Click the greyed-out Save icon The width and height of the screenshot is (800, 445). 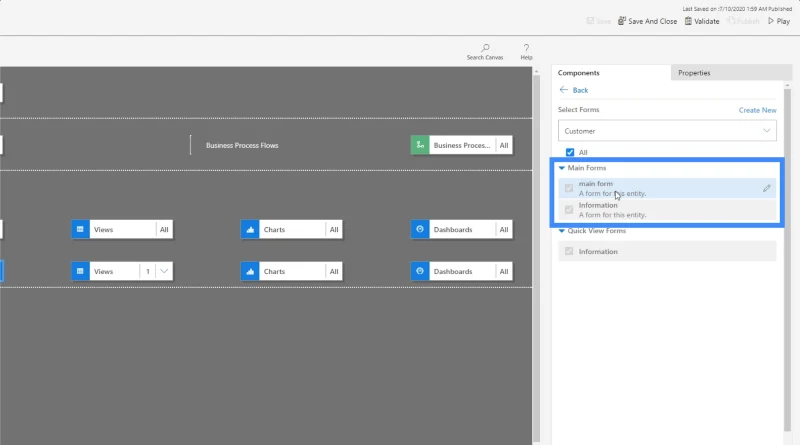point(590,21)
